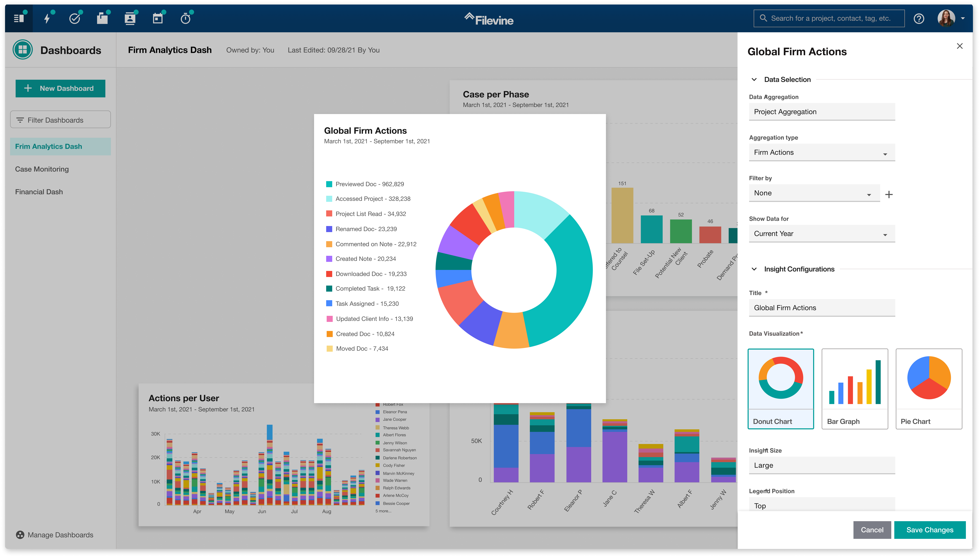The image size is (980, 557).
Task: Click New Dashboard button
Action: (60, 88)
